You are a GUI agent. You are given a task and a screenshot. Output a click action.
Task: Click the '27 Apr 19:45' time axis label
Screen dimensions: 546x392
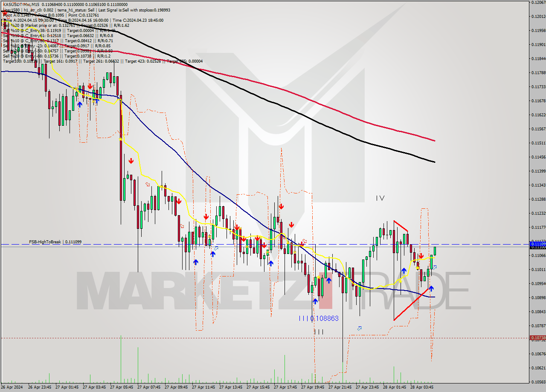pyautogui.click(x=313, y=387)
